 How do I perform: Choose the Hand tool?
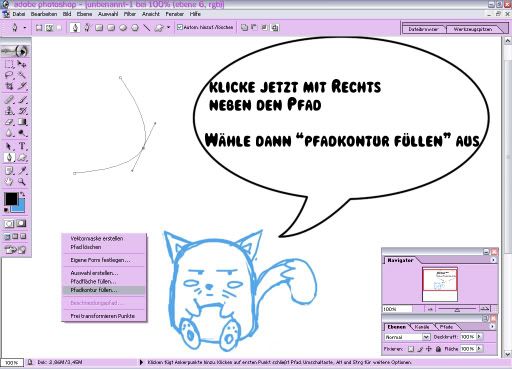point(9,182)
